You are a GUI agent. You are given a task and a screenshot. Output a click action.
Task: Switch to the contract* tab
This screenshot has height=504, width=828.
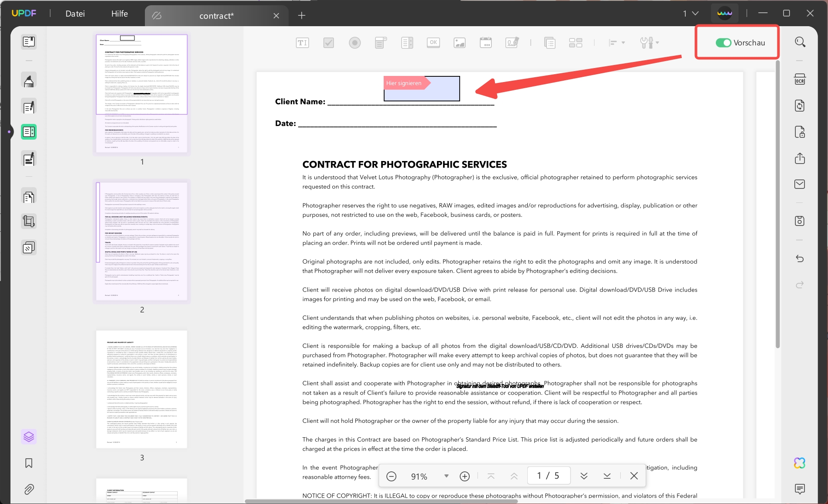pos(216,16)
